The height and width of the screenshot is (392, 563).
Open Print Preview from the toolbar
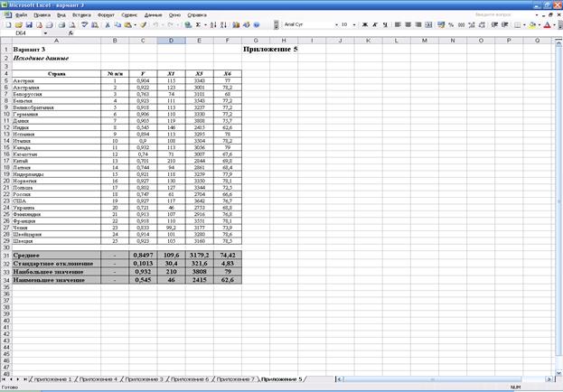72,24
